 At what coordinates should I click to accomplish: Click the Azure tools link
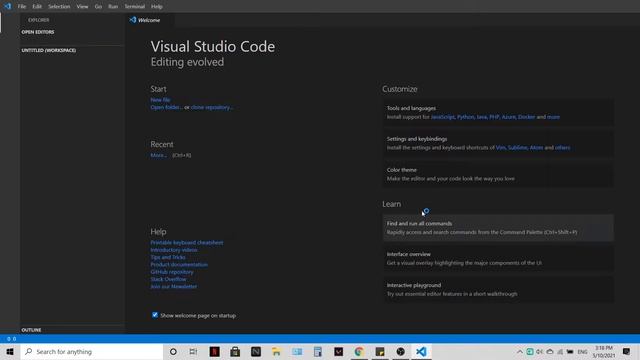tap(509, 117)
